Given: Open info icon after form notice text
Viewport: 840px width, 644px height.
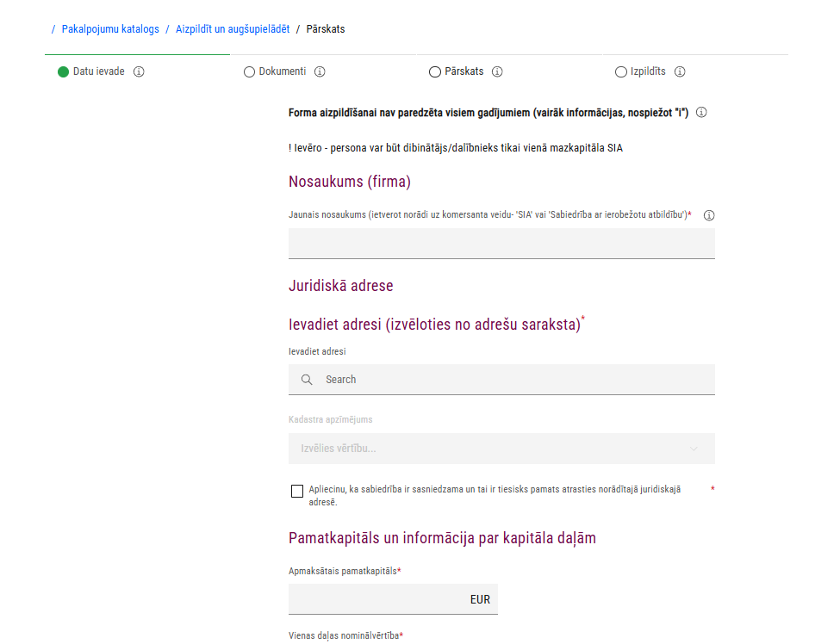Looking at the screenshot, I should click(701, 113).
